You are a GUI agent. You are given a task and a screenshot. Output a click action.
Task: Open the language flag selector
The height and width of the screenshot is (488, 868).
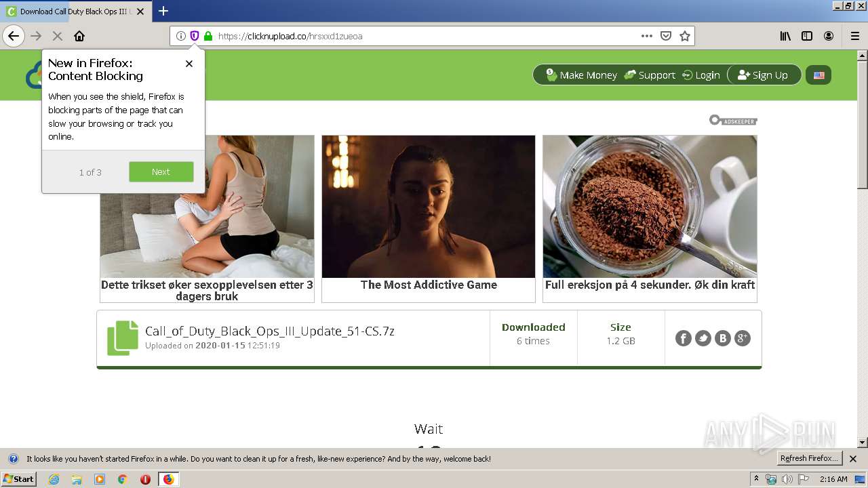(818, 75)
